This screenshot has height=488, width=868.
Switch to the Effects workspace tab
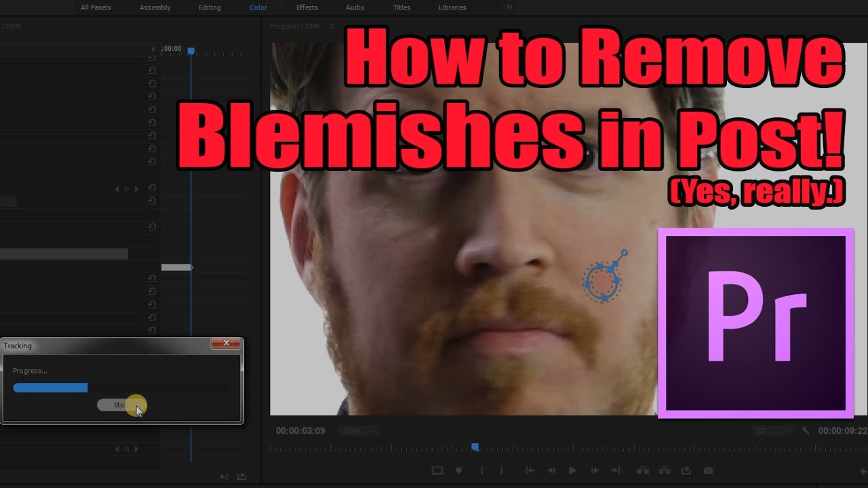307,7
